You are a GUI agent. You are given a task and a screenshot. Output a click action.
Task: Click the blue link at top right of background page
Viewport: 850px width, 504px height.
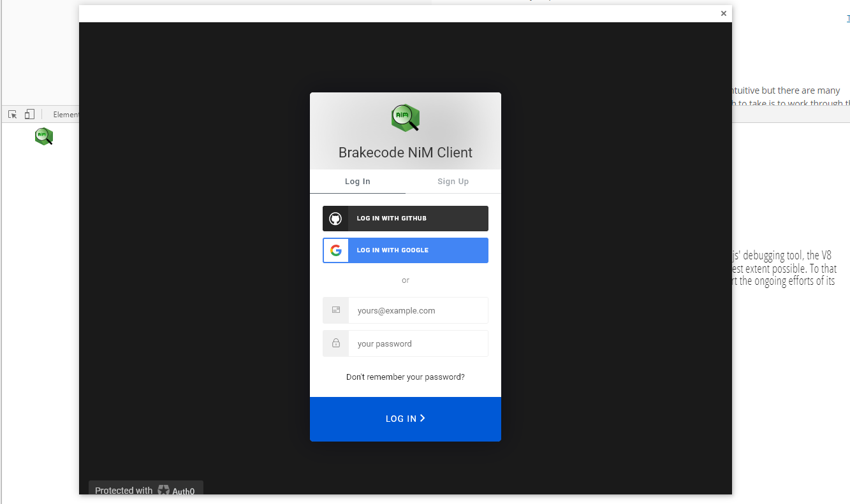click(x=848, y=18)
